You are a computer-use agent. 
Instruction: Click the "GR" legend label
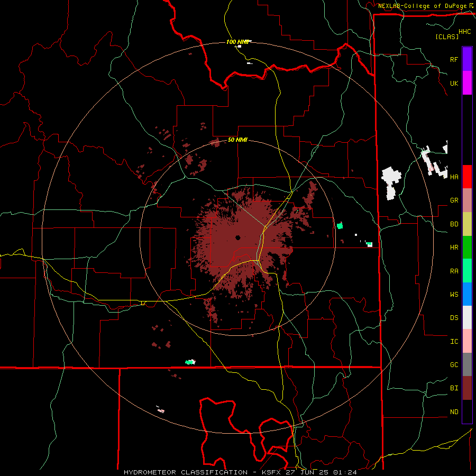pyautogui.click(x=454, y=200)
